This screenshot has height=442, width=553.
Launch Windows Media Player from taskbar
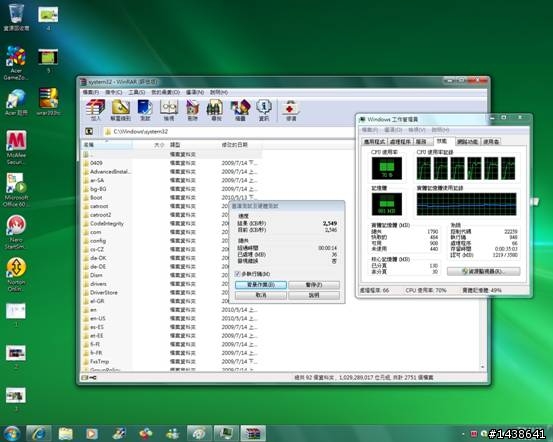91,434
